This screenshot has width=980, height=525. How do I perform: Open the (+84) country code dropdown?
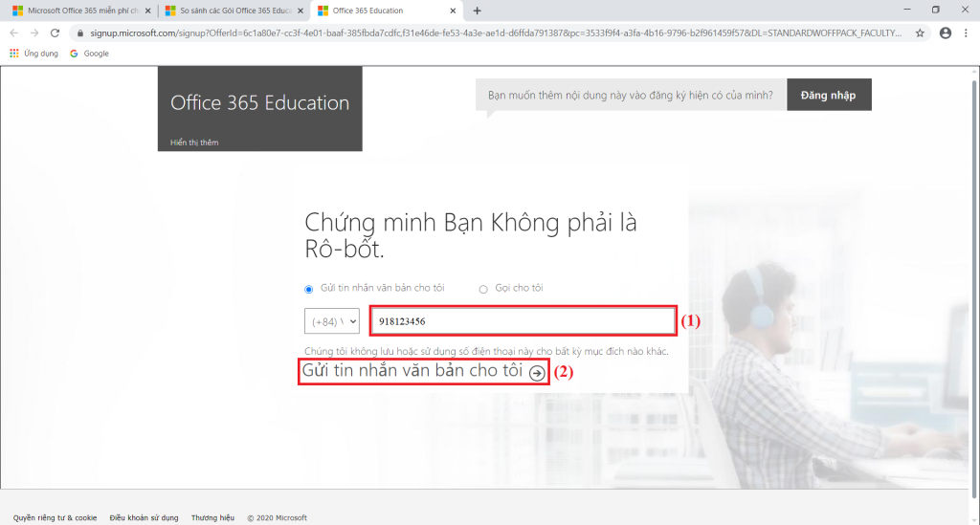332,321
